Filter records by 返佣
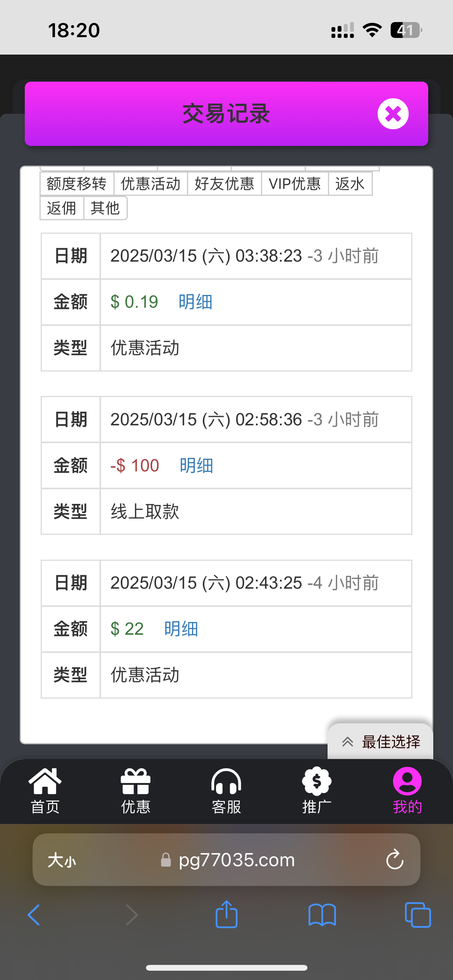Viewport: 453px width, 980px height. (x=62, y=208)
